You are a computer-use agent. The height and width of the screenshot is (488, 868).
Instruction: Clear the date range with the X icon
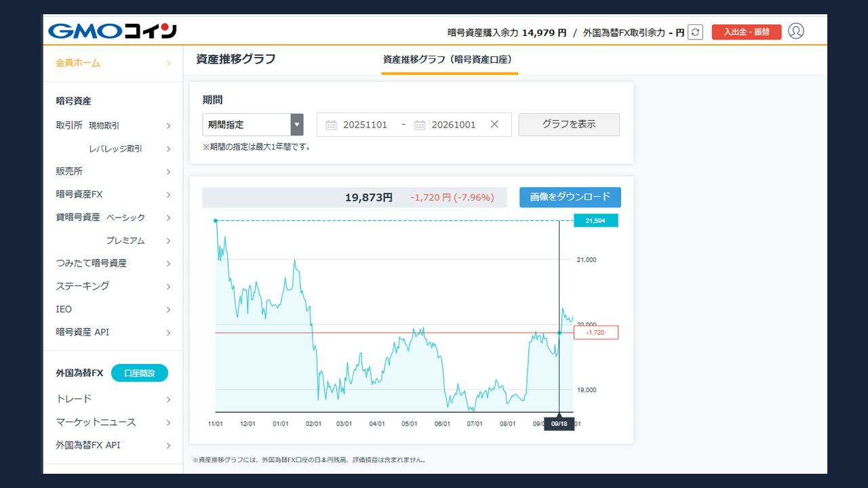click(x=494, y=124)
